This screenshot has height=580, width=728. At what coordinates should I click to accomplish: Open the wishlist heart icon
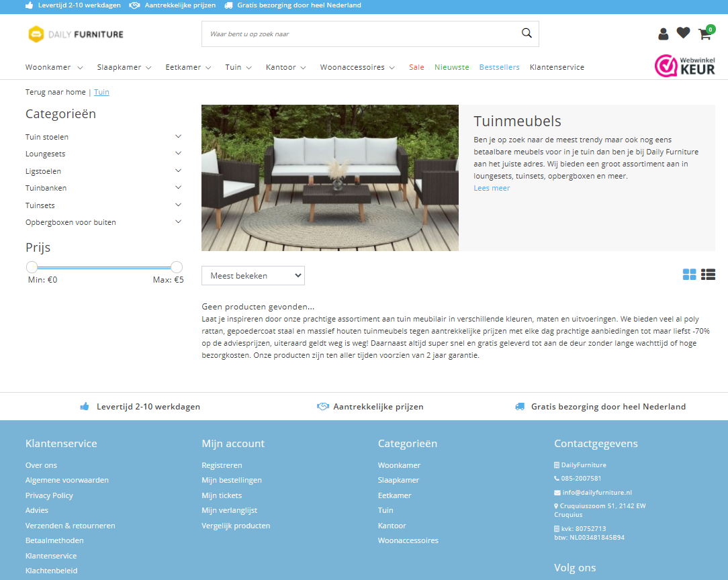point(683,33)
